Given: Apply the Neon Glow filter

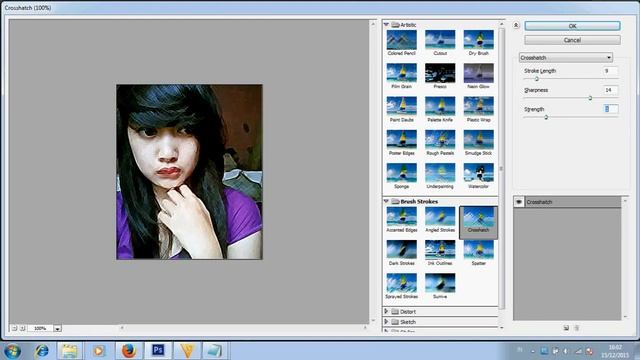Looking at the screenshot, I should coord(478,73).
